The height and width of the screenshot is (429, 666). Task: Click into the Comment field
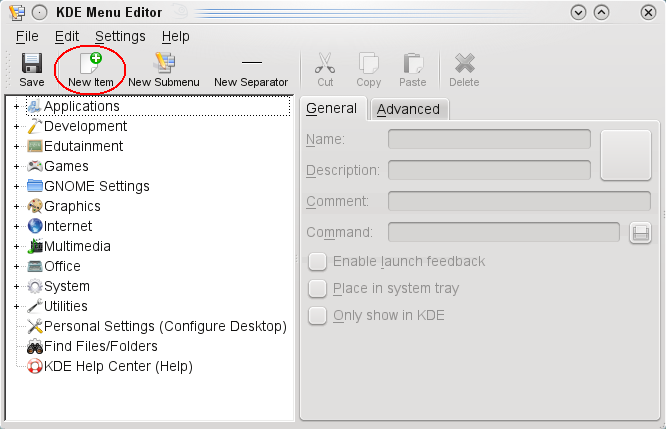pyautogui.click(x=519, y=201)
